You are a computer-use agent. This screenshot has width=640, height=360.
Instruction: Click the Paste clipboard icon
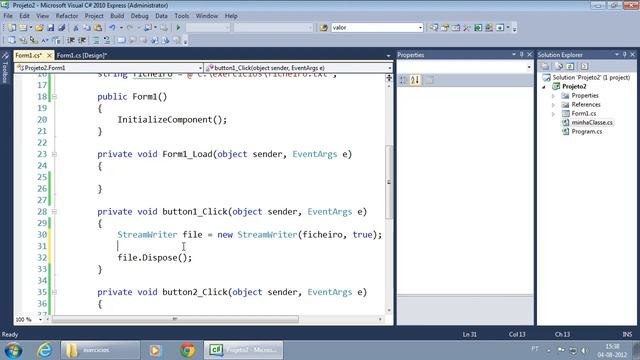click(98, 28)
